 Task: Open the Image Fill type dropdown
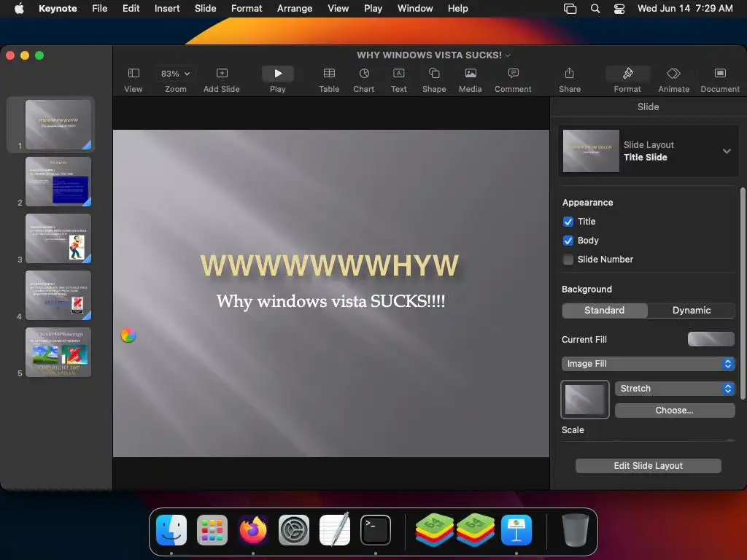[x=648, y=364]
